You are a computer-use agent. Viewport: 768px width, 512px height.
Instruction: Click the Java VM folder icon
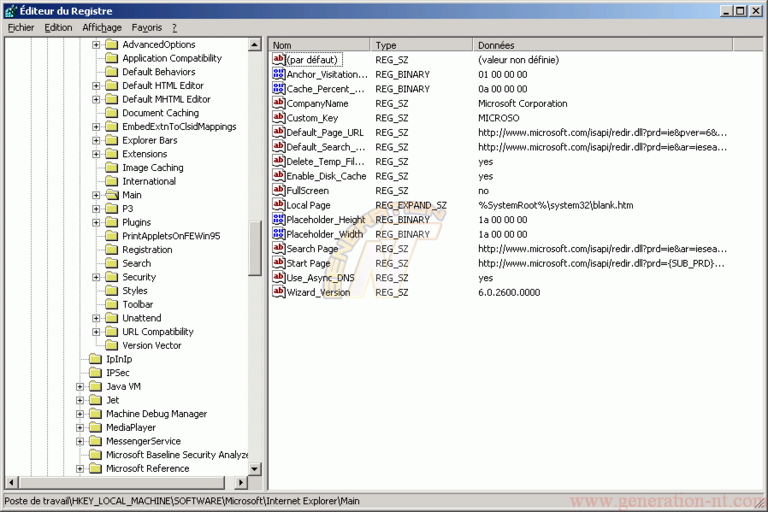[x=96, y=387]
